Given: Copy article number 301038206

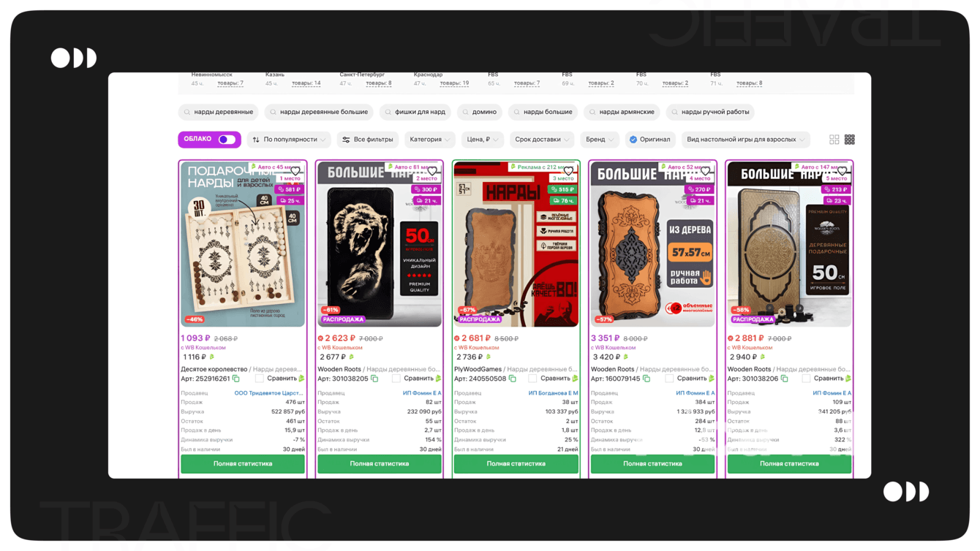Looking at the screenshot, I should (x=785, y=379).
